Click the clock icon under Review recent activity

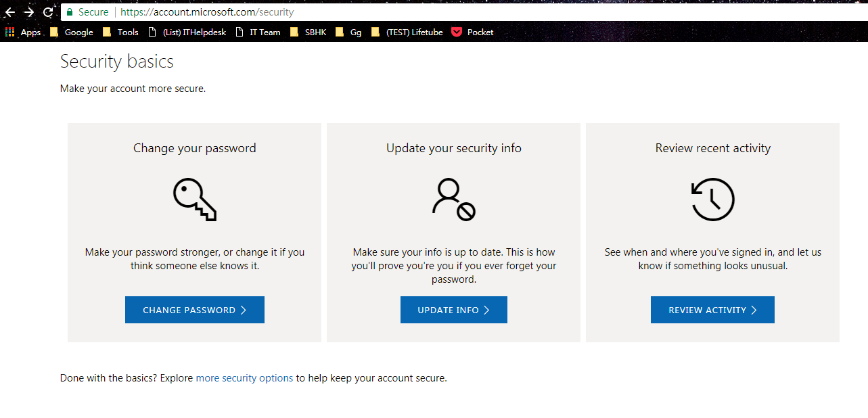(712, 200)
